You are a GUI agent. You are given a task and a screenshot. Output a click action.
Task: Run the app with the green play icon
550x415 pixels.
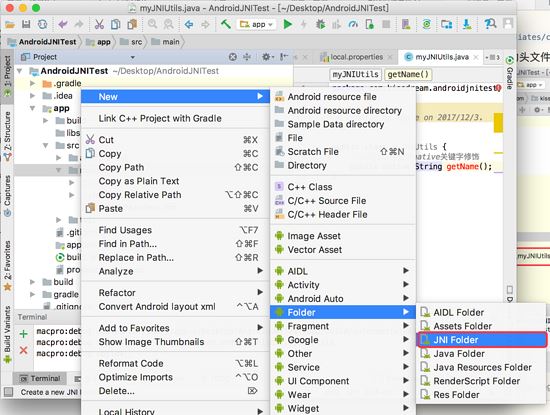coord(288,24)
